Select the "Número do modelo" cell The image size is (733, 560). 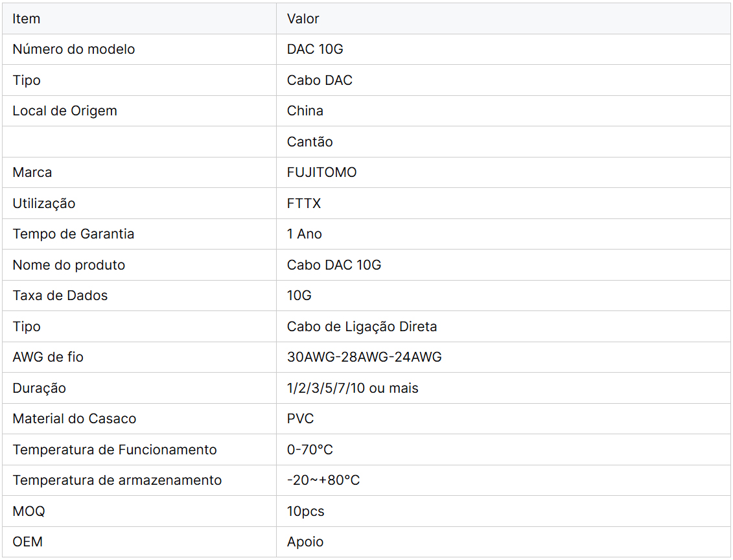click(x=74, y=49)
